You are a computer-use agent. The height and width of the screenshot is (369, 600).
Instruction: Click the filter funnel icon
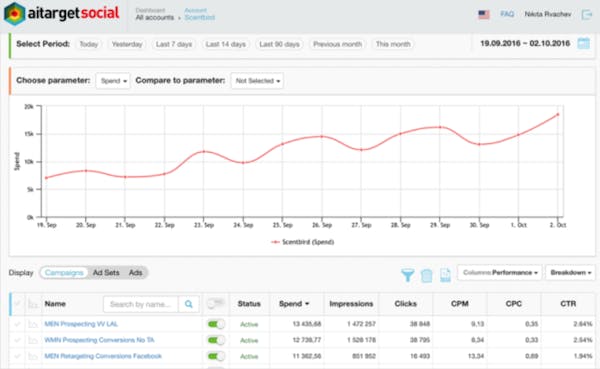pyautogui.click(x=408, y=275)
